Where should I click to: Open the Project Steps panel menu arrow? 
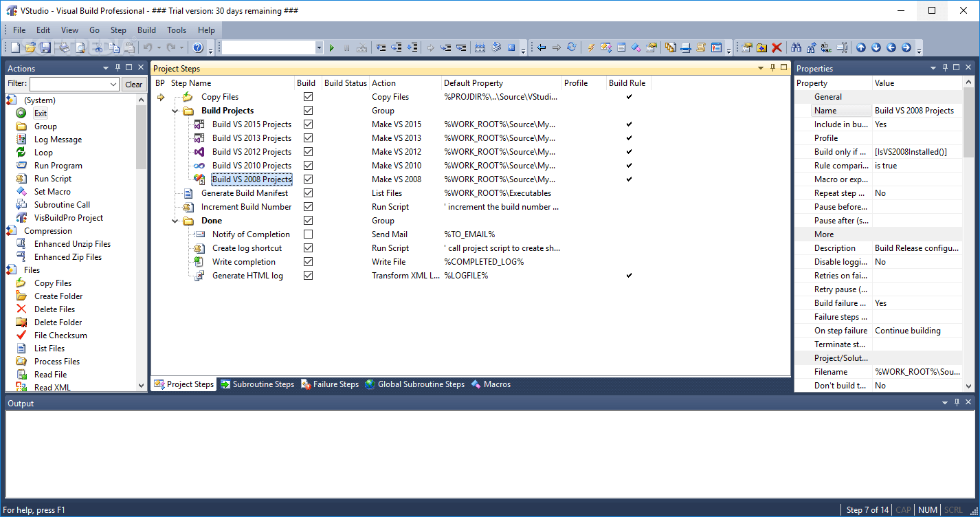(x=761, y=68)
